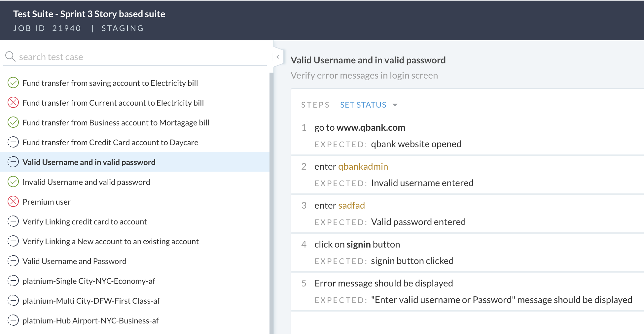
Task: Click passed icon for saving account Electricity bill
Action: tap(13, 83)
